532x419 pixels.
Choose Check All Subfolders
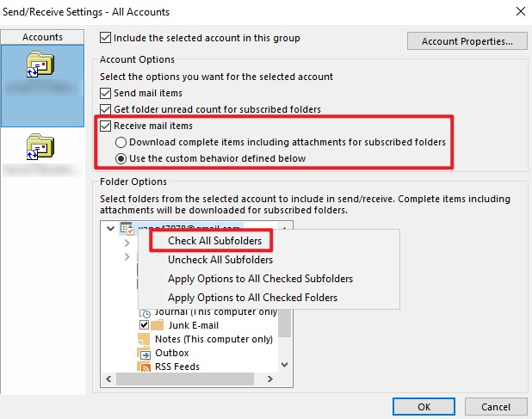[x=214, y=241]
